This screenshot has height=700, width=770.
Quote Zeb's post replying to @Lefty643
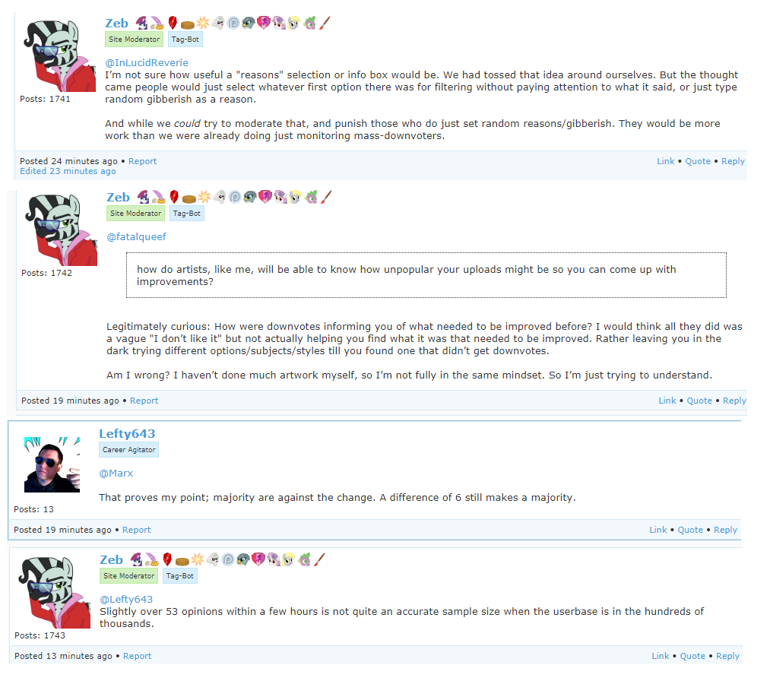tap(692, 656)
